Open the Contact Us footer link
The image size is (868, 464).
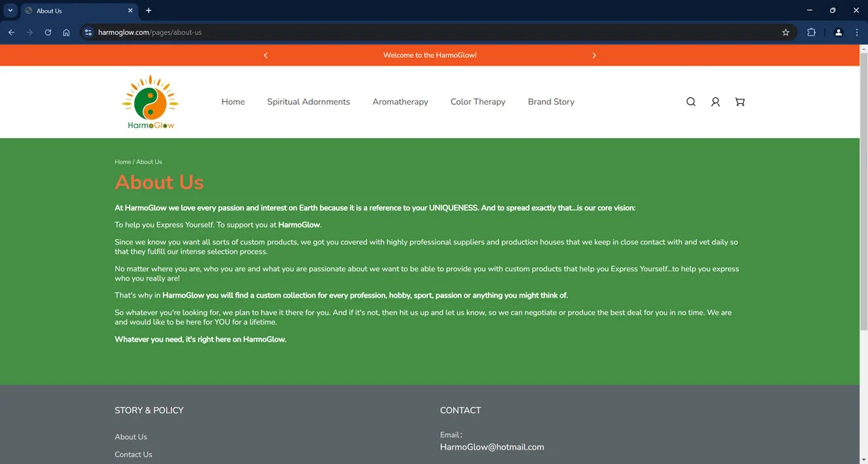[133, 455]
